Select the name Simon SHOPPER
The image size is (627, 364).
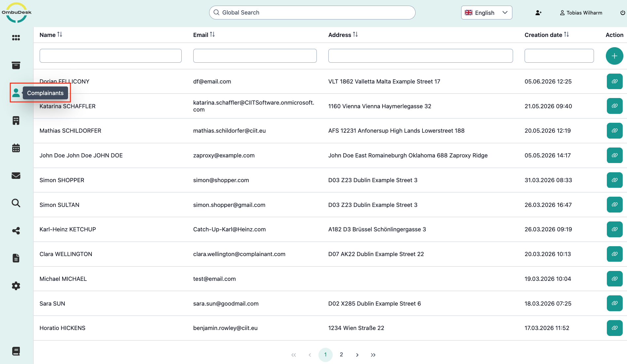62,180
